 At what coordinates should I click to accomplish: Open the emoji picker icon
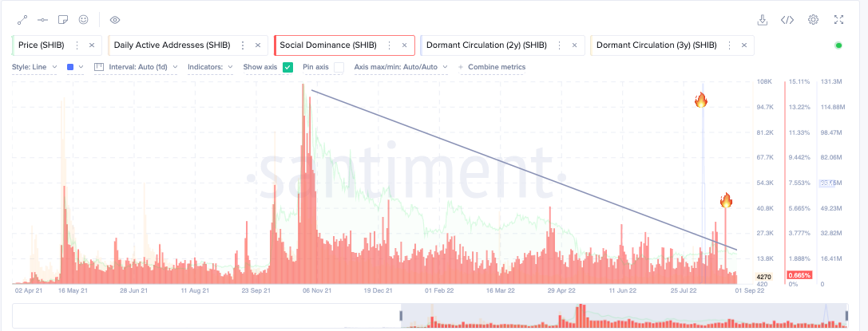pos(84,19)
